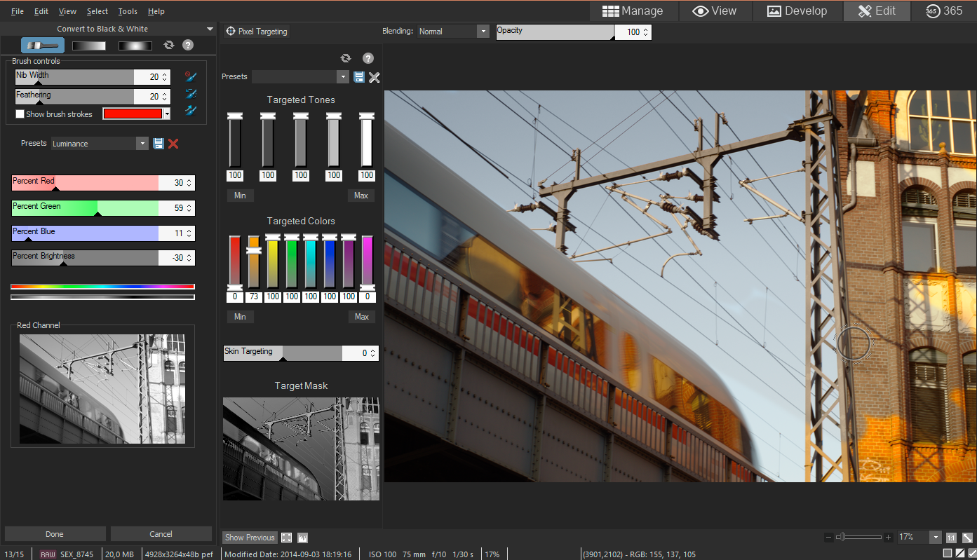Expand the Convert to Black & White panel menu
The width and height of the screenshot is (977, 560).
(x=210, y=29)
